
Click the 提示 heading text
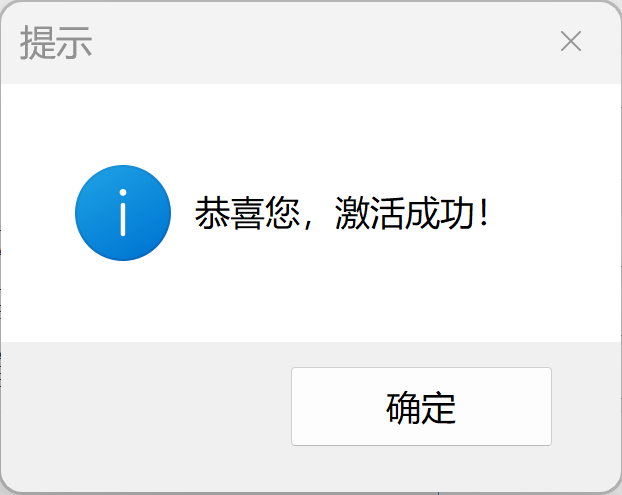coord(56,42)
